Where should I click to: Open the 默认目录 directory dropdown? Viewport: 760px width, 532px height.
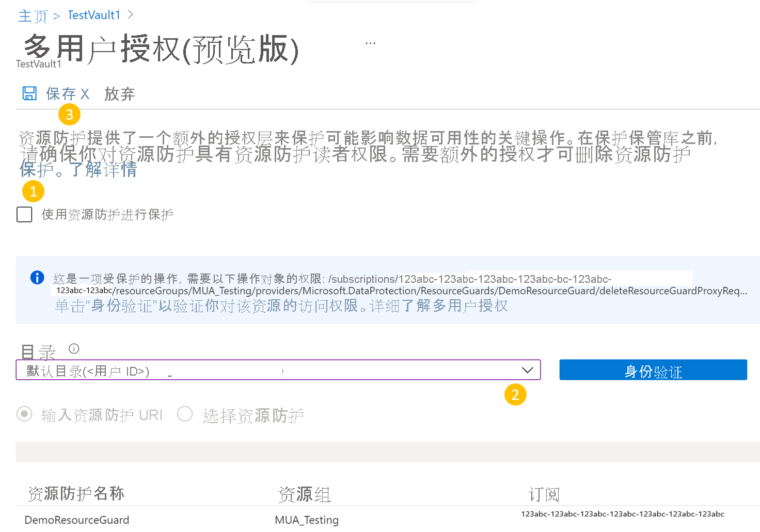pyautogui.click(x=279, y=369)
